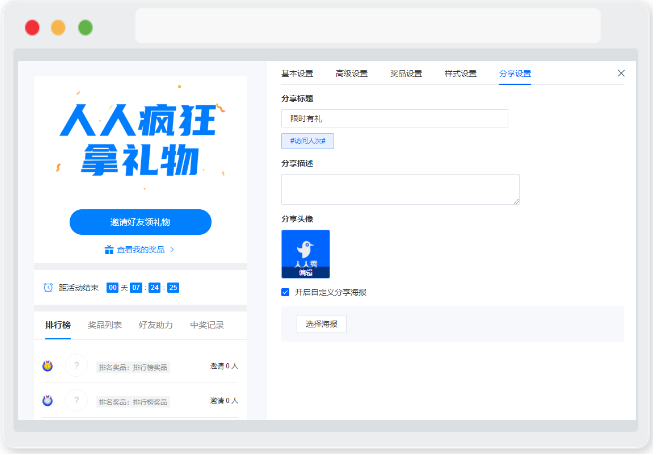Switch to the 奖品列表 tab
Viewport: 653px width, 454px height.
click(105, 325)
